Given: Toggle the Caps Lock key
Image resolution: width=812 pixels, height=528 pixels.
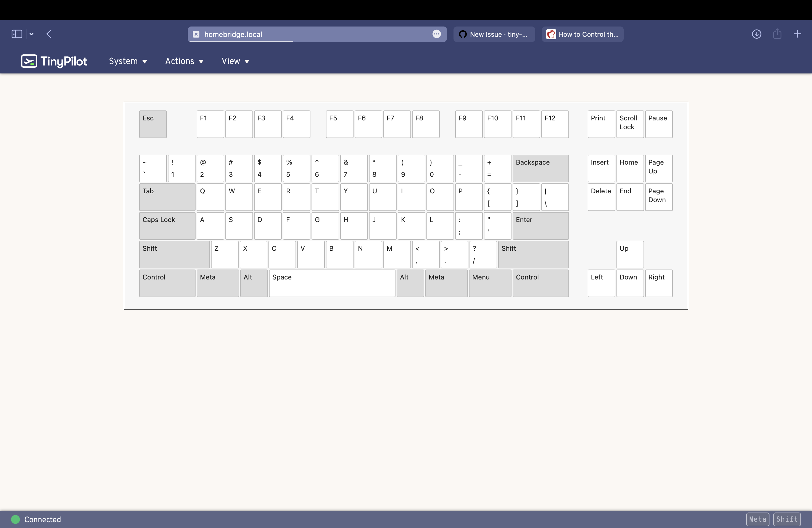Looking at the screenshot, I should 167,226.
